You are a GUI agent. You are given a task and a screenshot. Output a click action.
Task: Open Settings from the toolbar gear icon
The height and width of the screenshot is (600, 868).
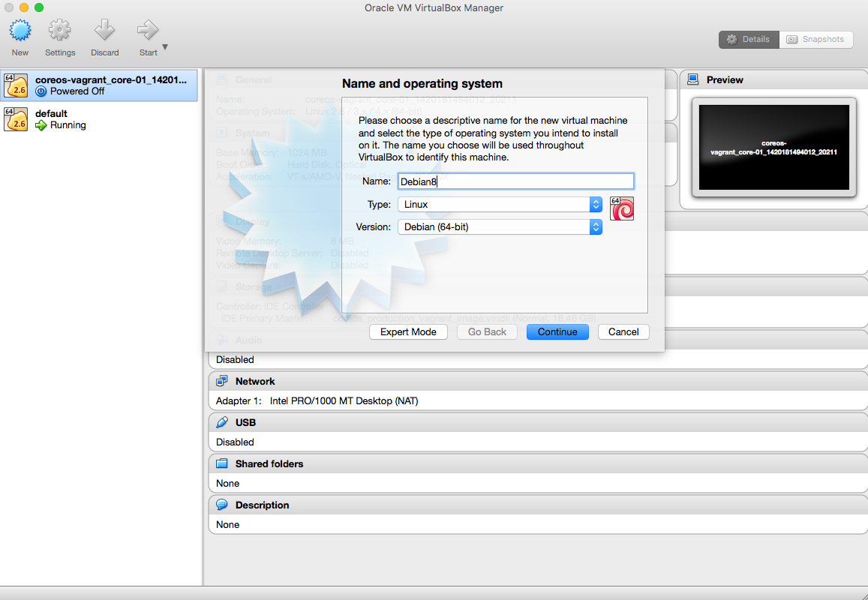point(60,31)
